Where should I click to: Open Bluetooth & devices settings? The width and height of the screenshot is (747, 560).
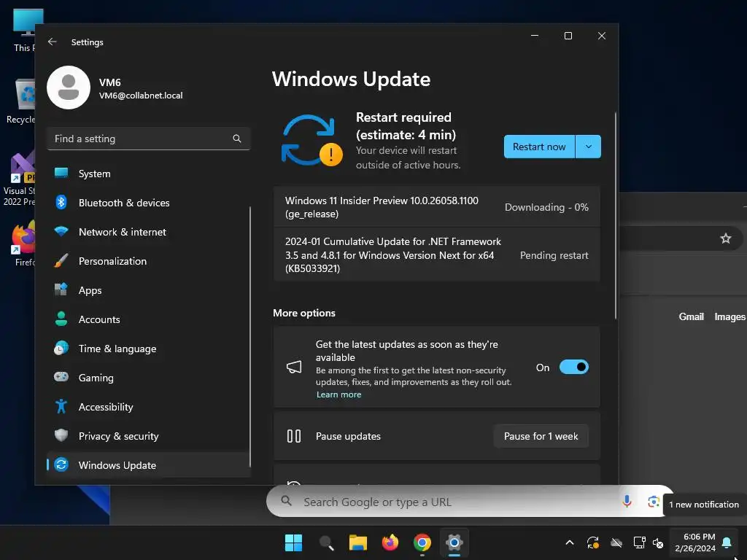tap(149, 203)
